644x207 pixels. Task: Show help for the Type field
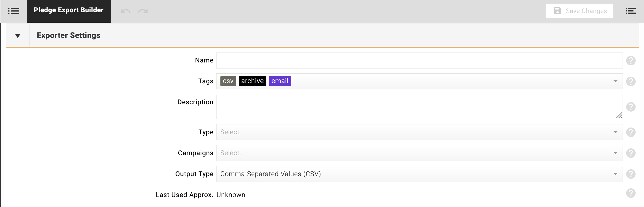pyautogui.click(x=631, y=132)
